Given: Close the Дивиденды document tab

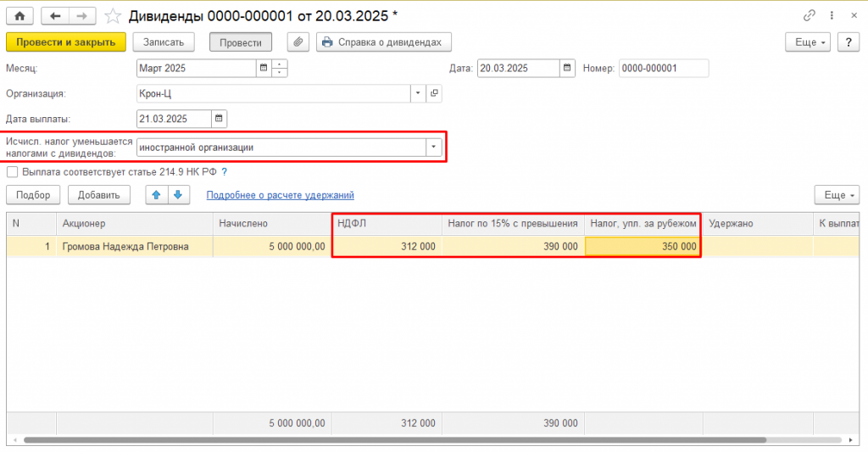Looking at the screenshot, I should click(x=854, y=15).
